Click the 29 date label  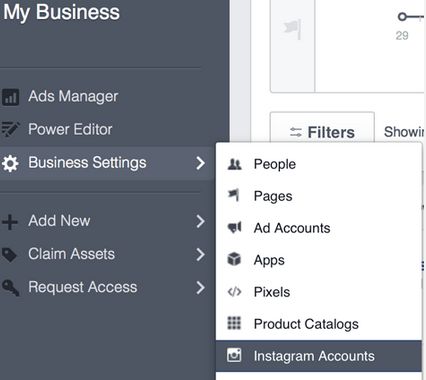[402, 35]
